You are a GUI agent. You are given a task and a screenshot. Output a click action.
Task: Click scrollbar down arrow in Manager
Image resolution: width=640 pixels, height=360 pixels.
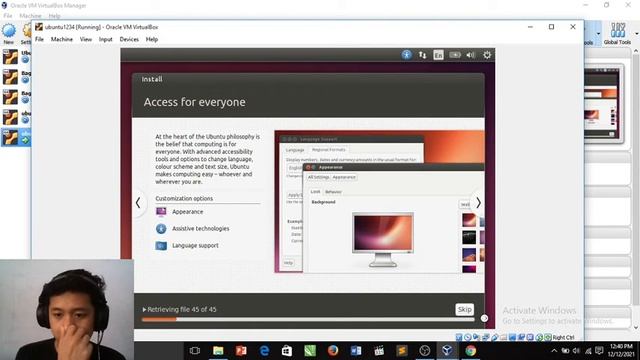pos(636,327)
